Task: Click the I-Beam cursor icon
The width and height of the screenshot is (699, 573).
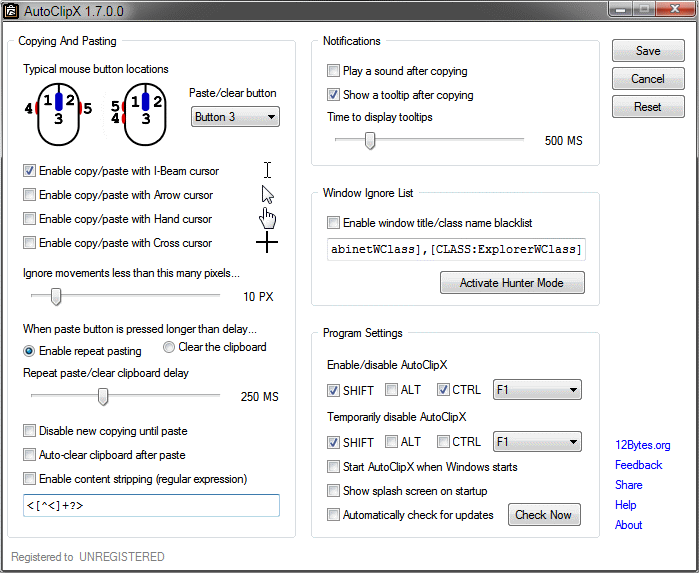Action: click(267, 170)
